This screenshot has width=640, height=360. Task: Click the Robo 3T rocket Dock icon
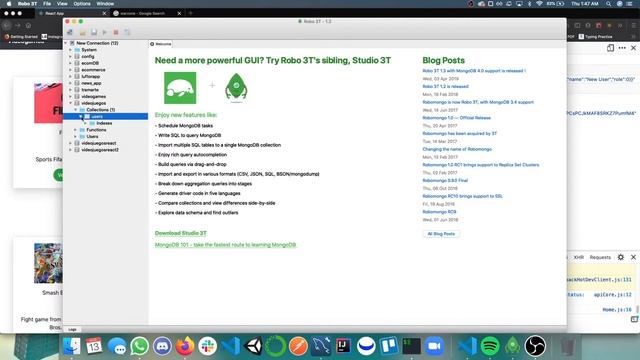click(512, 346)
